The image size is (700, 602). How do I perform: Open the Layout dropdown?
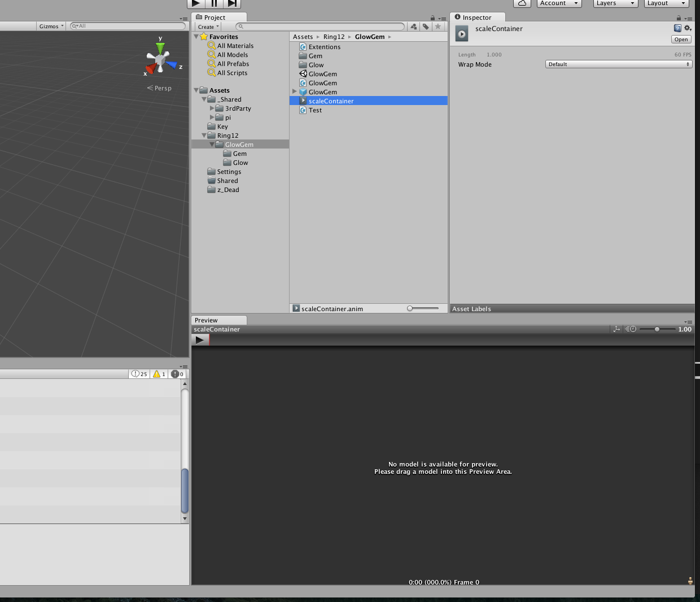[x=666, y=3]
